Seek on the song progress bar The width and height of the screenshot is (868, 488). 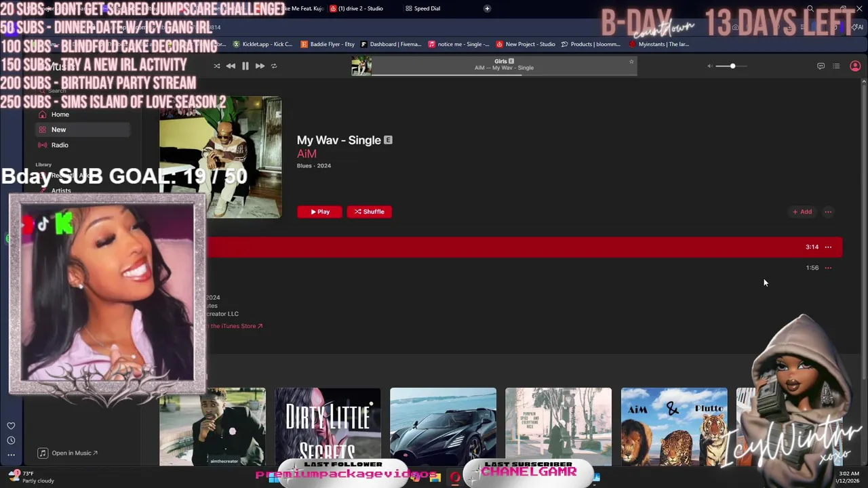[504, 75]
